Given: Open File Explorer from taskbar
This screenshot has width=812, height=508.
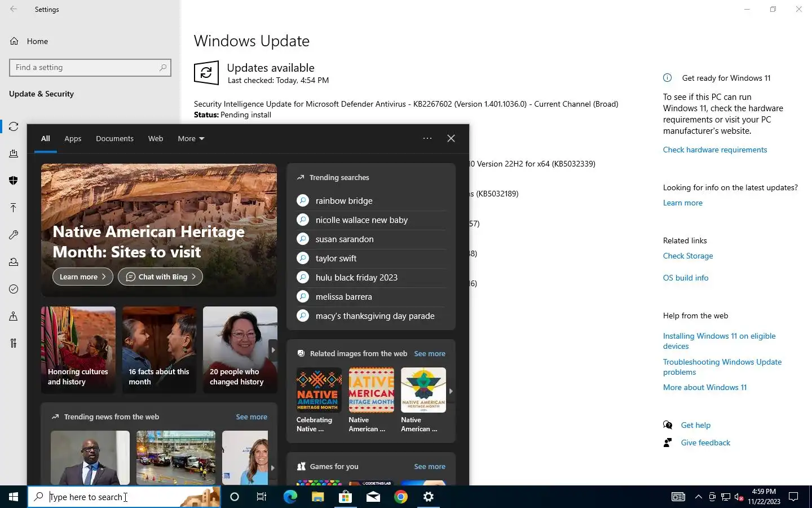Looking at the screenshot, I should point(317,497).
